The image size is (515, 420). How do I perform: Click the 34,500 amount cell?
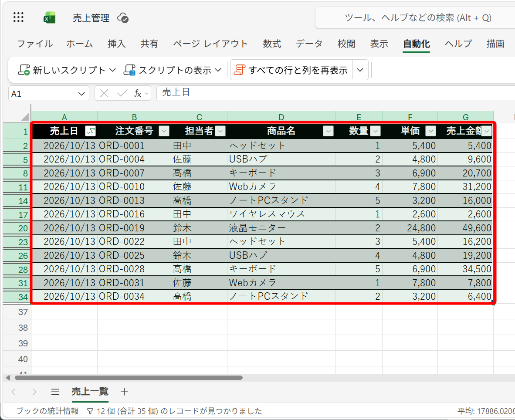pyautogui.click(x=466, y=269)
